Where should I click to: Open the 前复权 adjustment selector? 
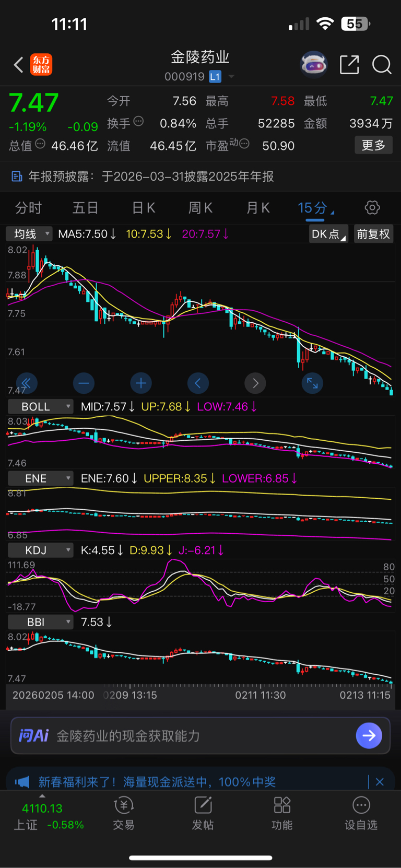click(x=373, y=233)
